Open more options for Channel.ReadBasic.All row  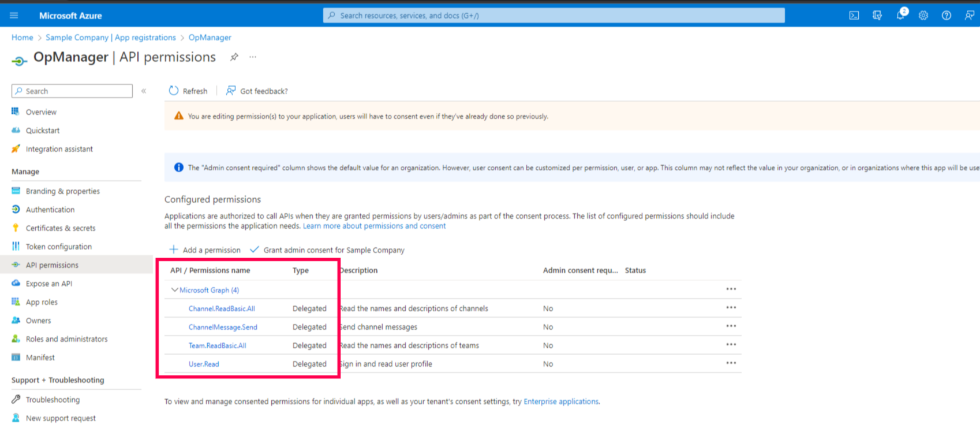pos(731,307)
